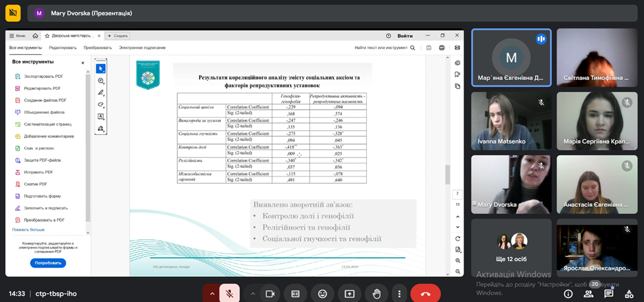The width and height of the screenshot is (644, 302).
Task: Click the Показать больше link
Action: (x=28, y=229)
